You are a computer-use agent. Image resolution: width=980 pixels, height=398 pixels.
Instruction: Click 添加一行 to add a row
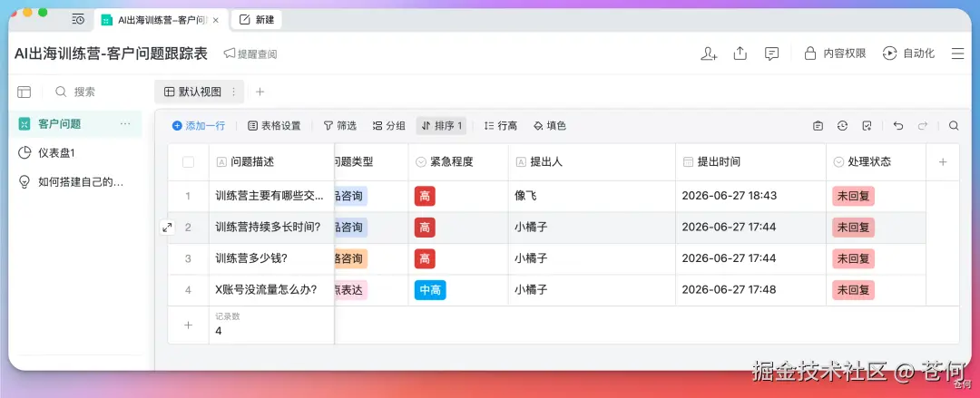point(198,126)
